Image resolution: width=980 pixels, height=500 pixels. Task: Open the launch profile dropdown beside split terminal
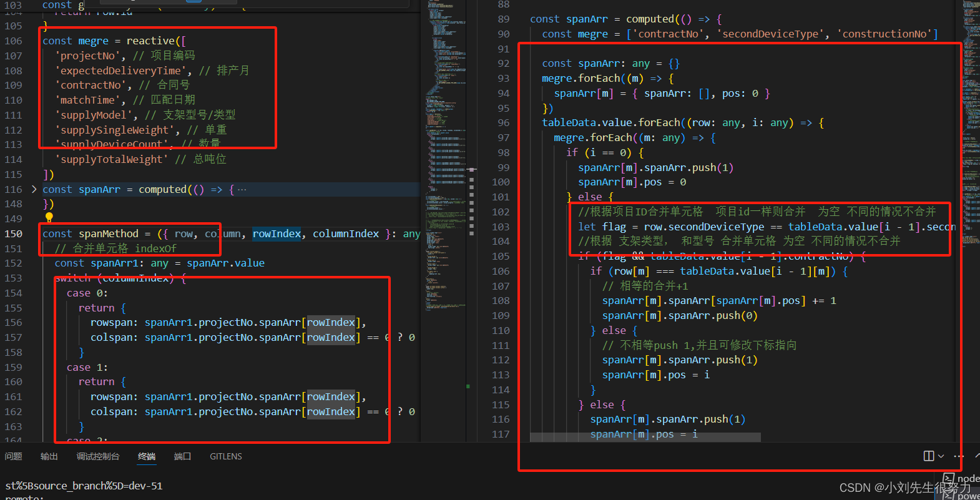[941, 456]
